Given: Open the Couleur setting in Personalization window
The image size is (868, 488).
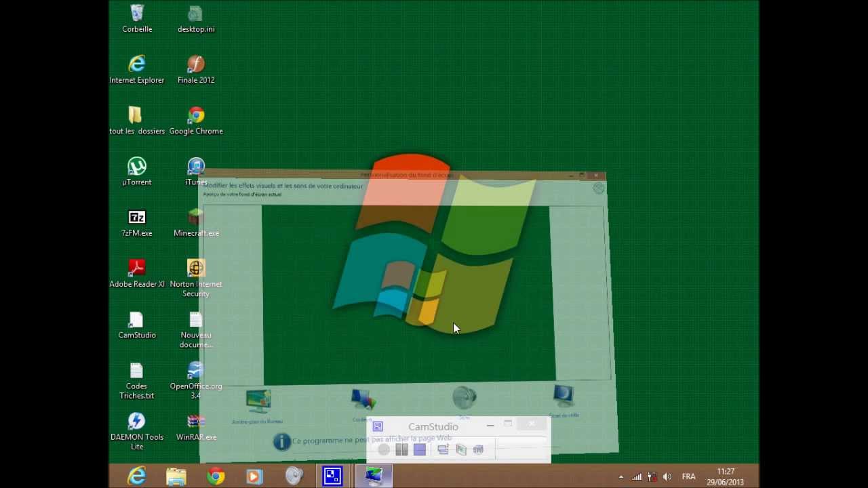Looking at the screenshot, I should [x=363, y=405].
